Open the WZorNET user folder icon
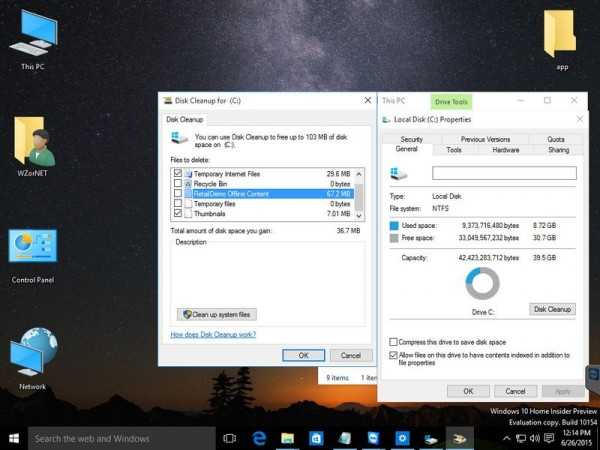 [33, 147]
